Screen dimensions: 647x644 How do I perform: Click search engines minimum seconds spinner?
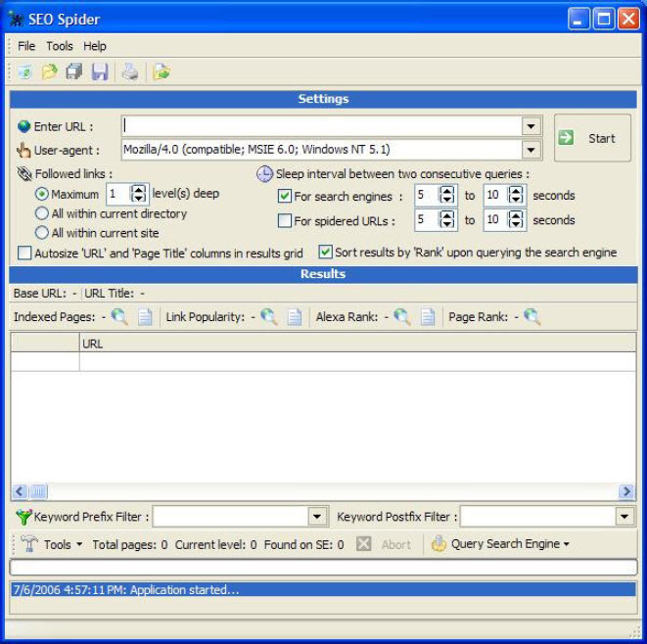click(x=447, y=195)
